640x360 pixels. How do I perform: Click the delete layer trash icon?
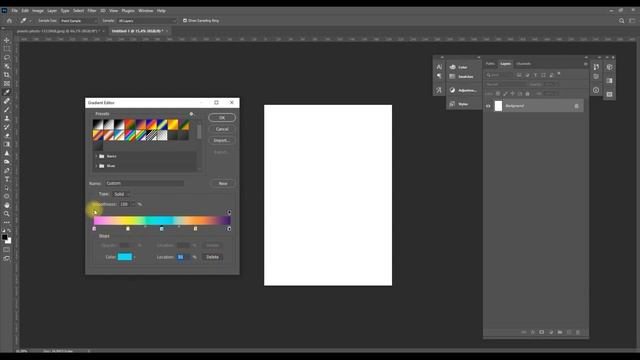point(578,332)
